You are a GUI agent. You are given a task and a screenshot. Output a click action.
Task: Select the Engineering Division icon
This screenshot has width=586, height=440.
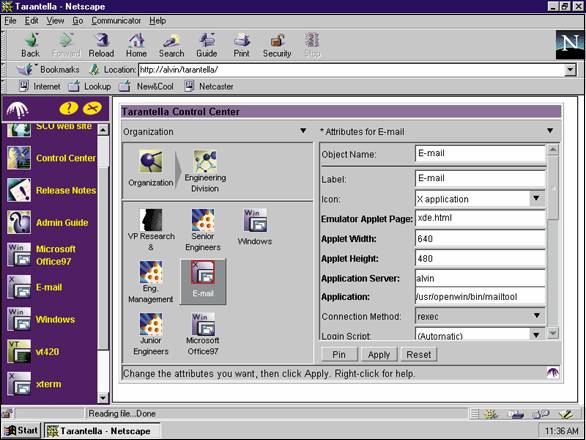(205, 171)
